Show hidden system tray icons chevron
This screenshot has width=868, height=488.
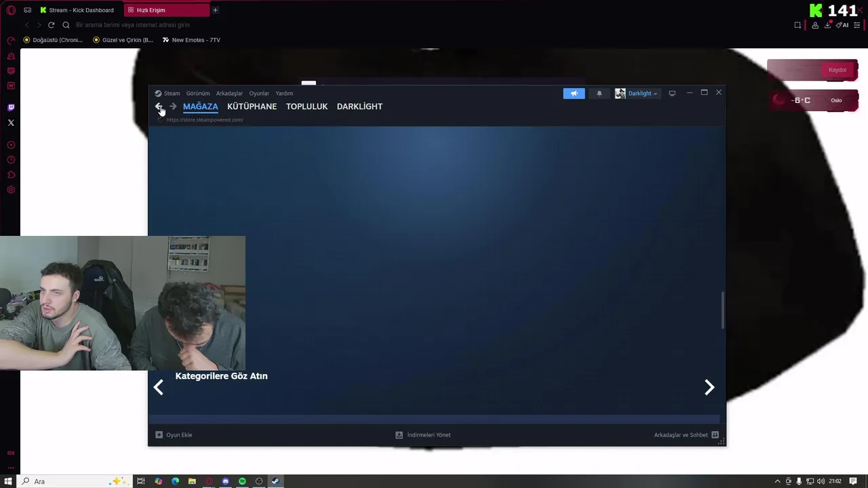[x=777, y=481]
